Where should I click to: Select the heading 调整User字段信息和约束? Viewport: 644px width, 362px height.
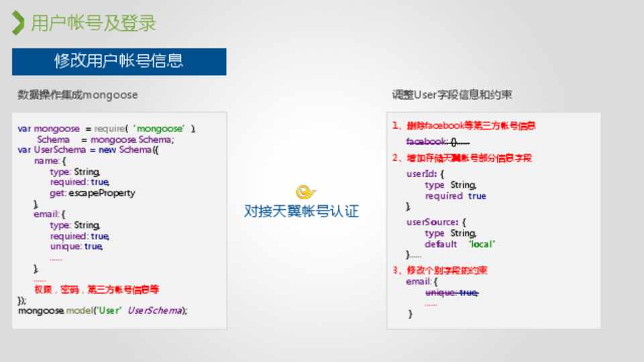[x=452, y=95]
